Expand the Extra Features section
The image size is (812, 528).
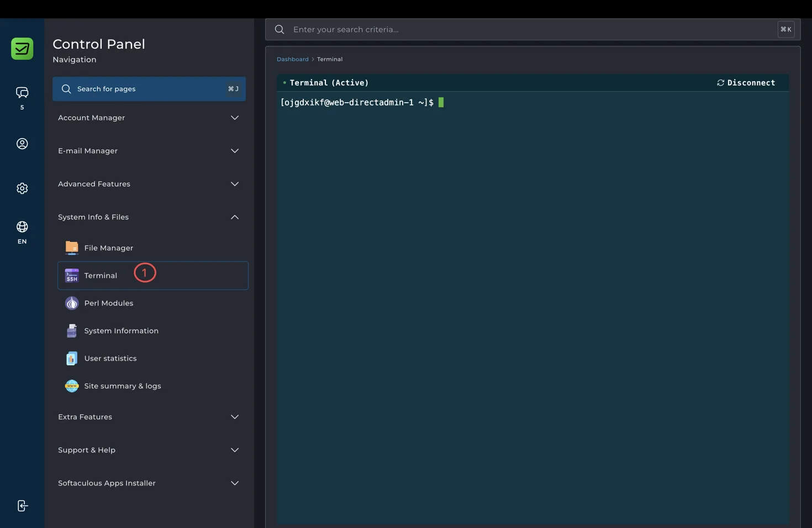coord(149,417)
